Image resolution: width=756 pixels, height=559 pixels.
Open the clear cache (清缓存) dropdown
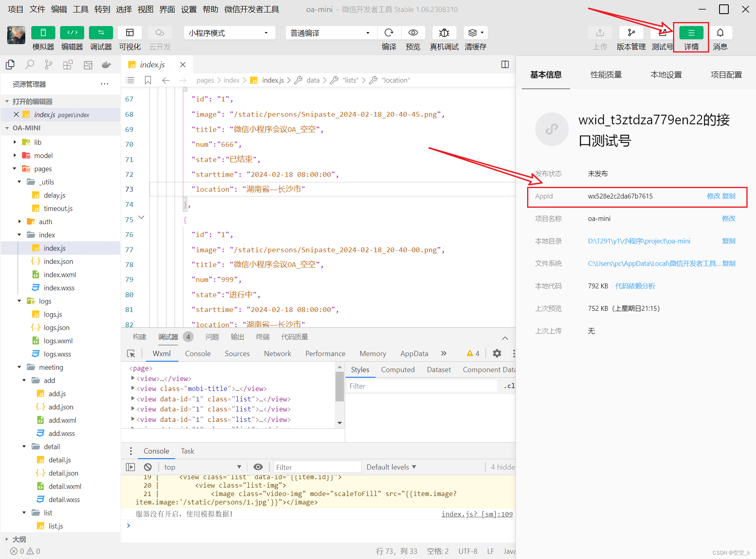(476, 33)
